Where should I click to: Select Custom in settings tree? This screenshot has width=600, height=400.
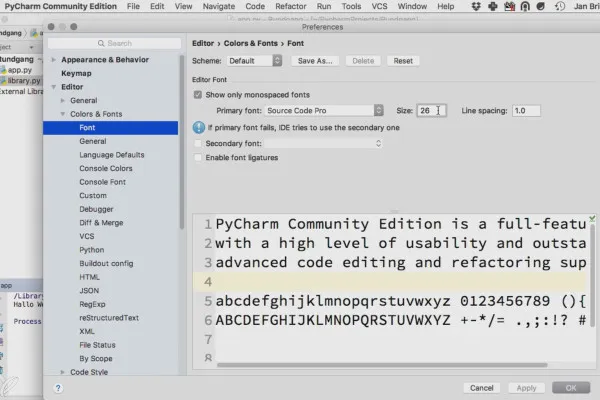93,196
